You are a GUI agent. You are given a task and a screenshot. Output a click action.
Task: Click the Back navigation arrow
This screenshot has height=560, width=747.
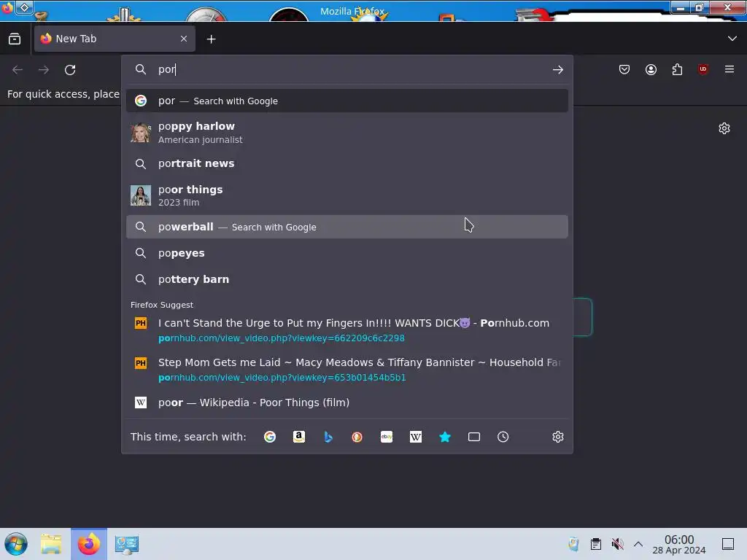coord(18,70)
